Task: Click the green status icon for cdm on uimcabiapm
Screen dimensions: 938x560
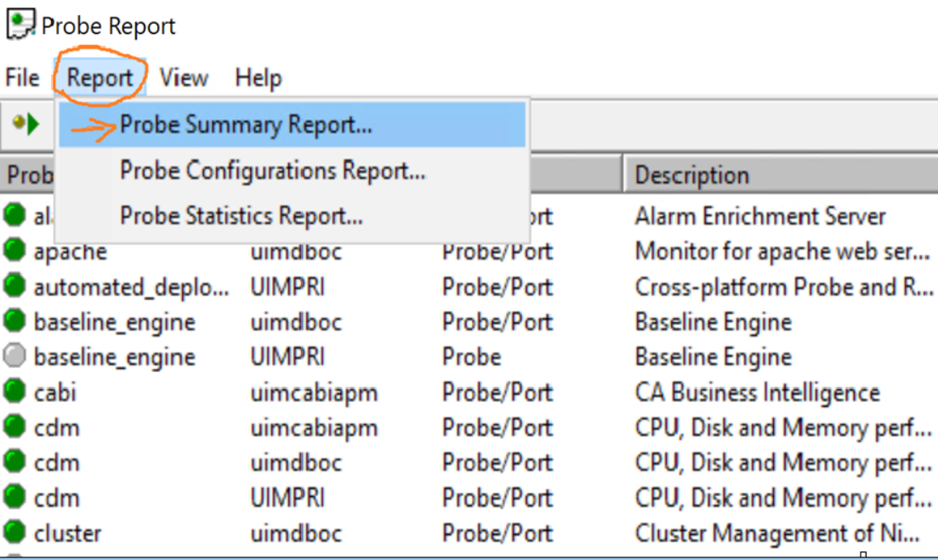Action: coord(14,427)
